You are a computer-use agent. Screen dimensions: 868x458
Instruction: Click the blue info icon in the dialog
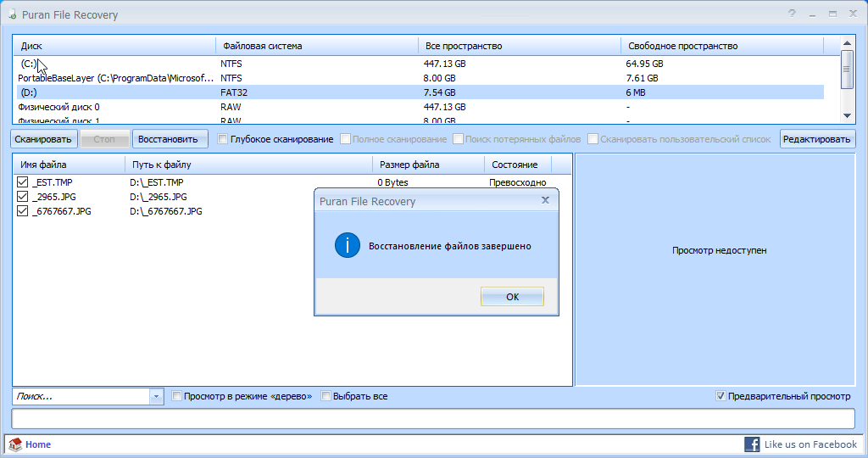[x=348, y=246]
